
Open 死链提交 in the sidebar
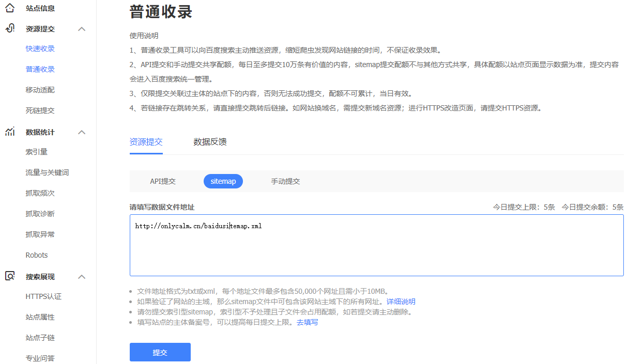pyautogui.click(x=40, y=110)
